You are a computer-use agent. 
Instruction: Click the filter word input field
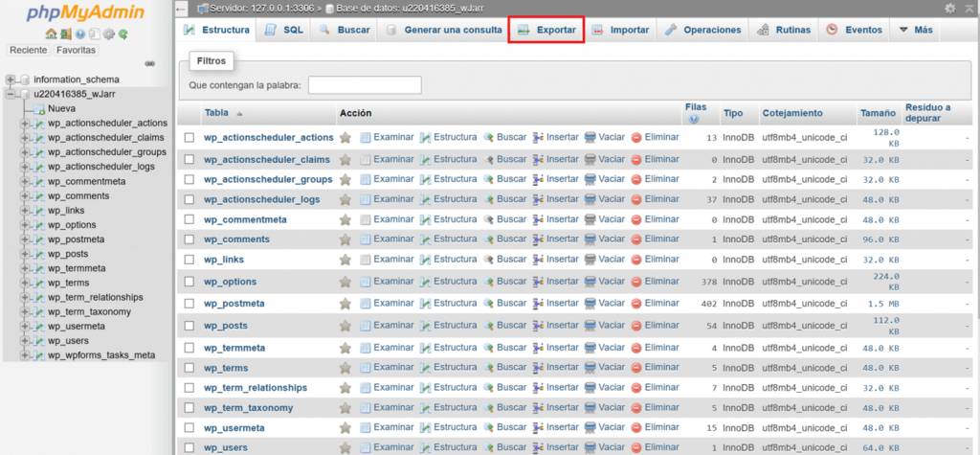coord(365,85)
